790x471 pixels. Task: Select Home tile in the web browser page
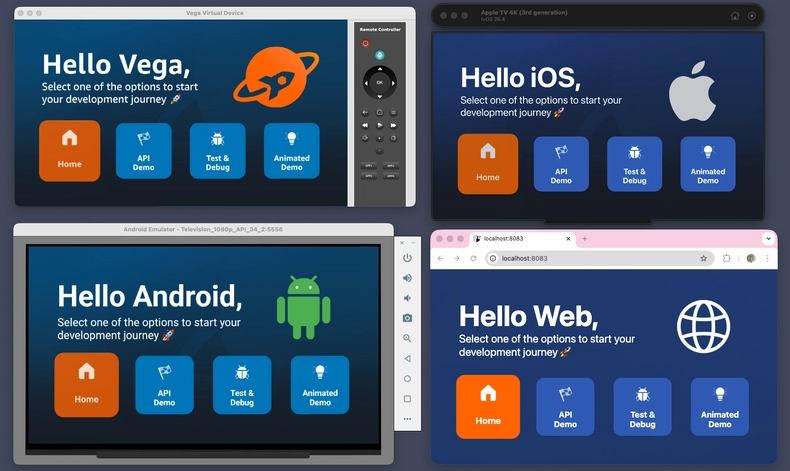point(488,407)
